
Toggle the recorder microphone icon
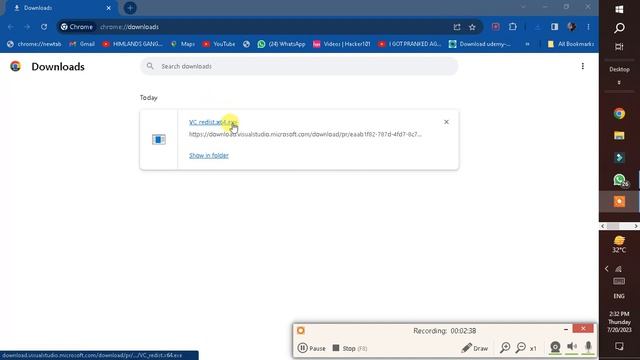[588, 347]
